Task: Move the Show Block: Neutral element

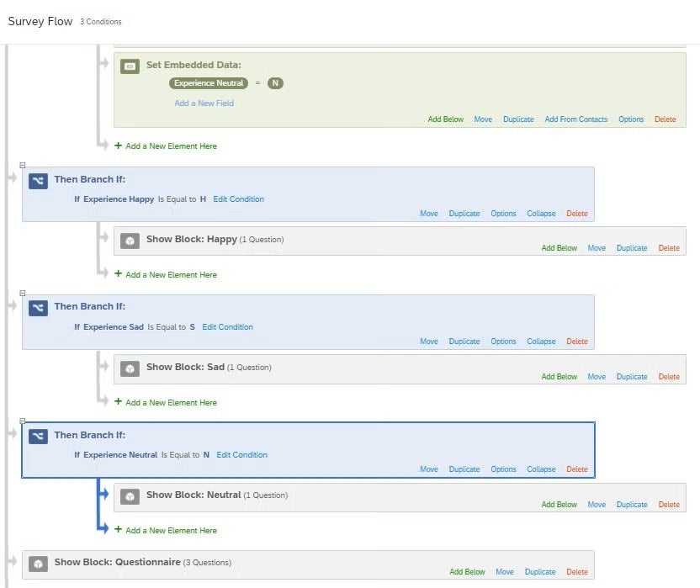Action: [x=597, y=505]
